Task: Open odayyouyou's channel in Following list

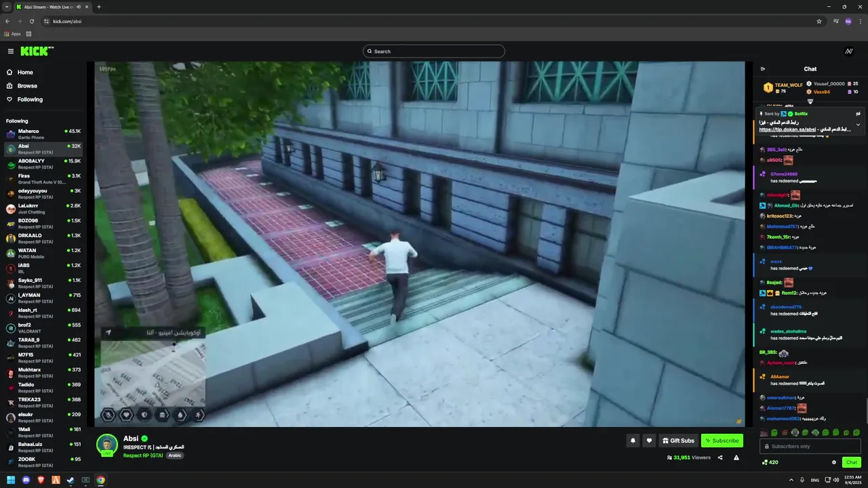Action: coord(43,194)
